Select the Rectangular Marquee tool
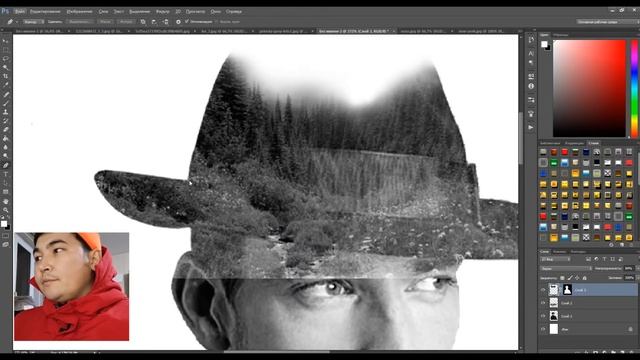This screenshot has height=360, width=640. tap(5, 49)
